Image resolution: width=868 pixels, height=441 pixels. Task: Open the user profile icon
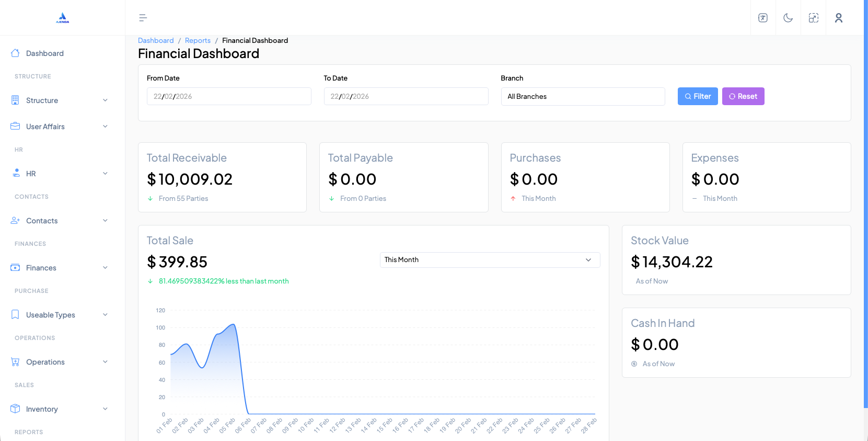click(839, 18)
